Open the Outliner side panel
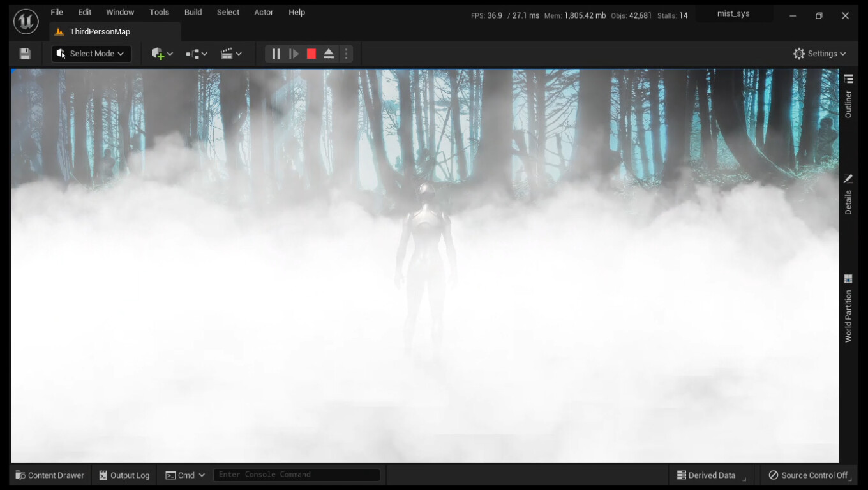The image size is (868, 490). (x=848, y=96)
